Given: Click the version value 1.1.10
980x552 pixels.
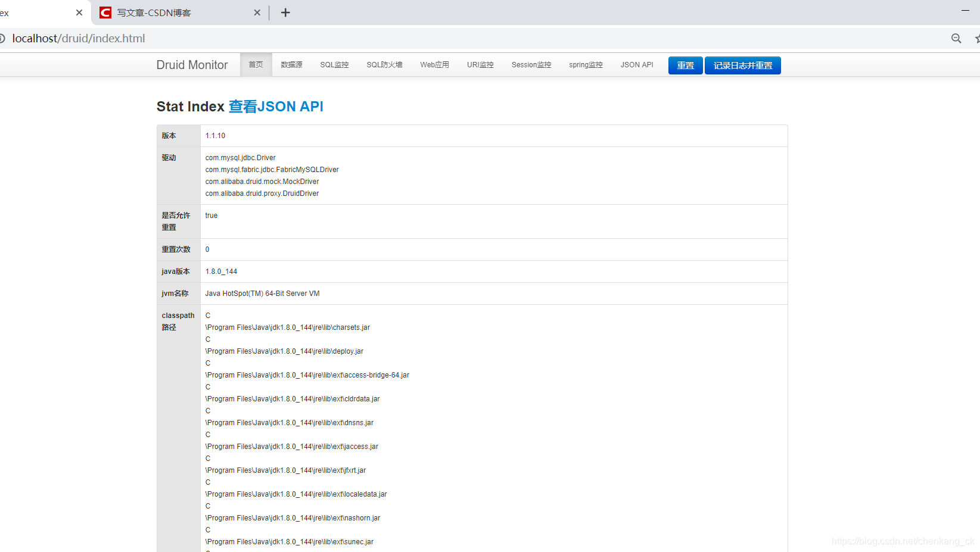Looking at the screenshot, I should coord(215,136).
